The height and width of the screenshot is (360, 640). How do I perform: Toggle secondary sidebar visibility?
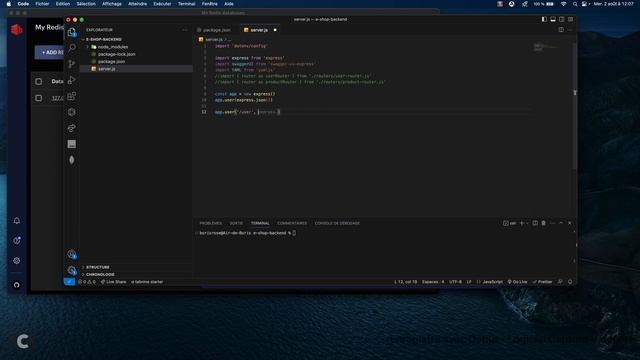(562, 19)
